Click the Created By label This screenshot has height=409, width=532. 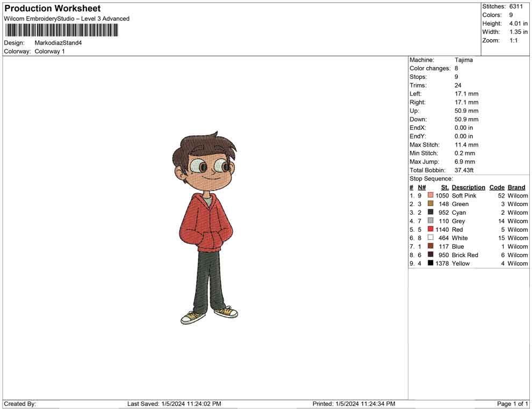click(20, 404)
